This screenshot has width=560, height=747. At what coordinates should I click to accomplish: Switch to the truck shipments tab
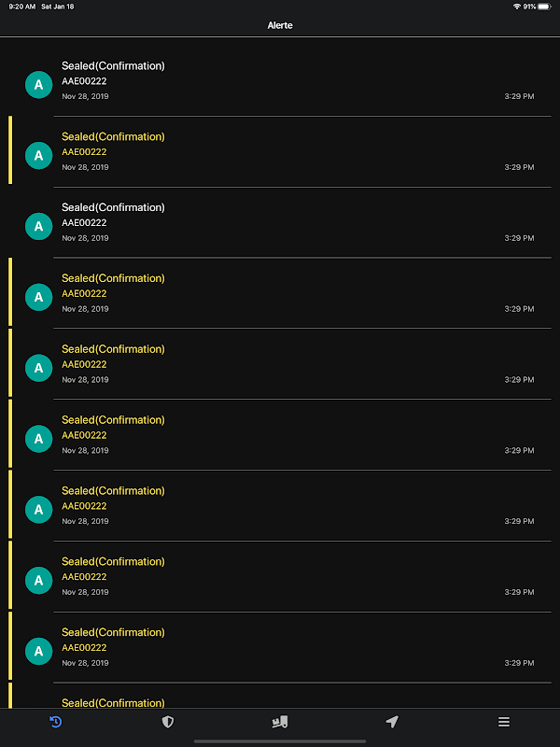click(x=280, y=722)
